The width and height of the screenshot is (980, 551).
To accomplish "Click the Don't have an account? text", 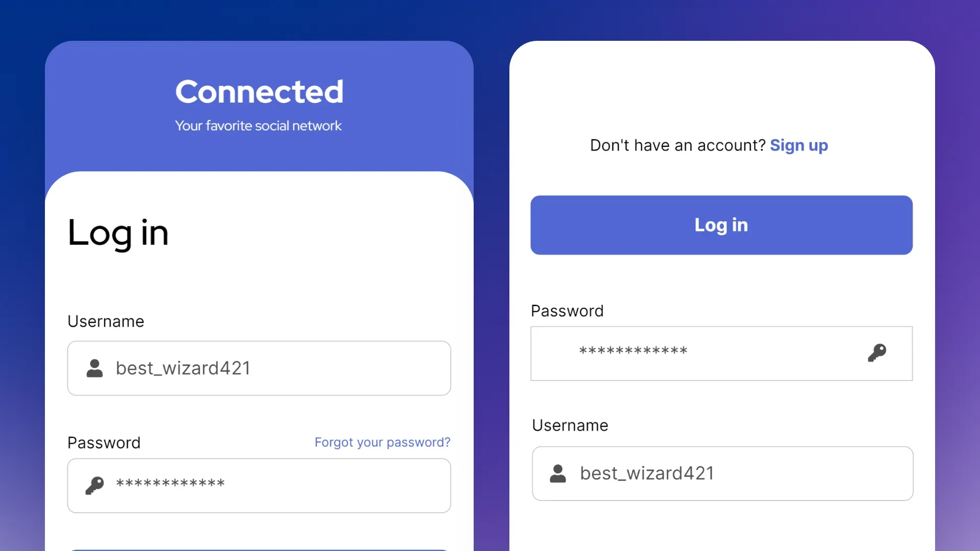I will tap(678, 145).
